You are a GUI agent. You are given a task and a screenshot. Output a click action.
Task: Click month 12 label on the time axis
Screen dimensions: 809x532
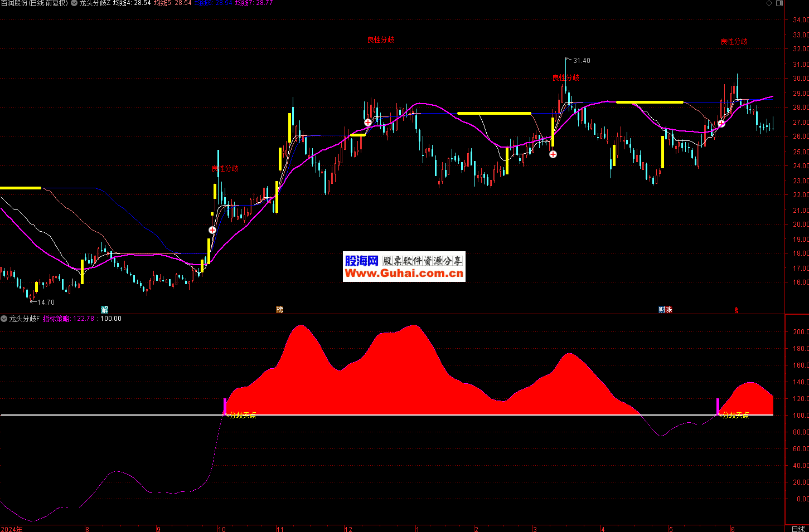coord(348,529)
